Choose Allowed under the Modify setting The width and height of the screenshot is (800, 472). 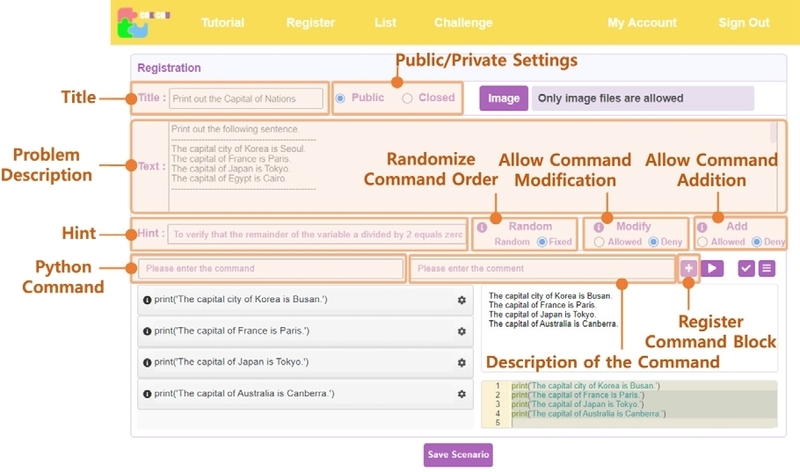(599, 242)
